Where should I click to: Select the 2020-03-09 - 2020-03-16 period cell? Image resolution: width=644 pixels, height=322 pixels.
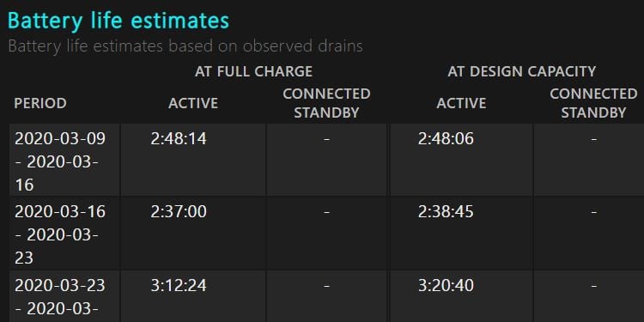(64, 161)
